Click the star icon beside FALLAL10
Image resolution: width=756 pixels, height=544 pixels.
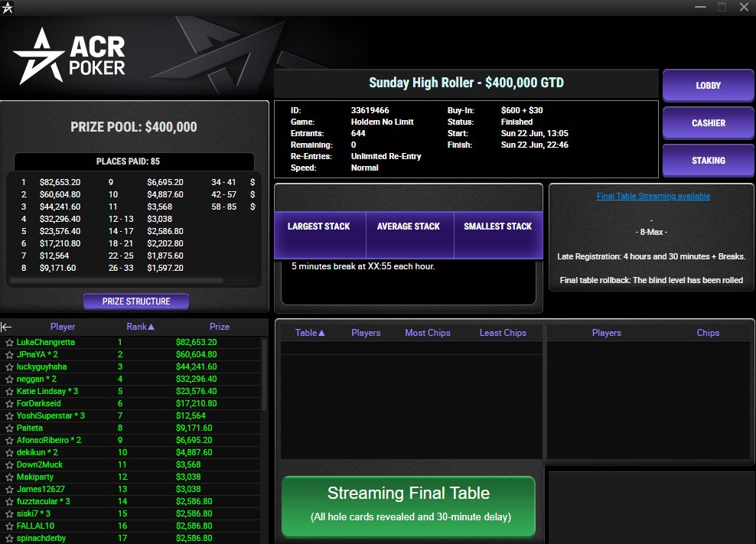point(9,526)
